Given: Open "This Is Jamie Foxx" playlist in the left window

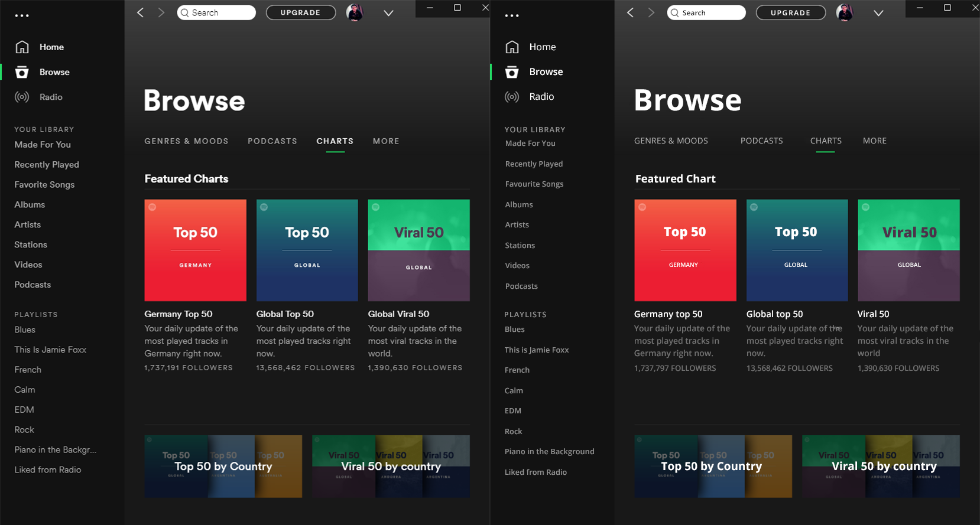Looking at the screenshot, I should click(50, 350).
